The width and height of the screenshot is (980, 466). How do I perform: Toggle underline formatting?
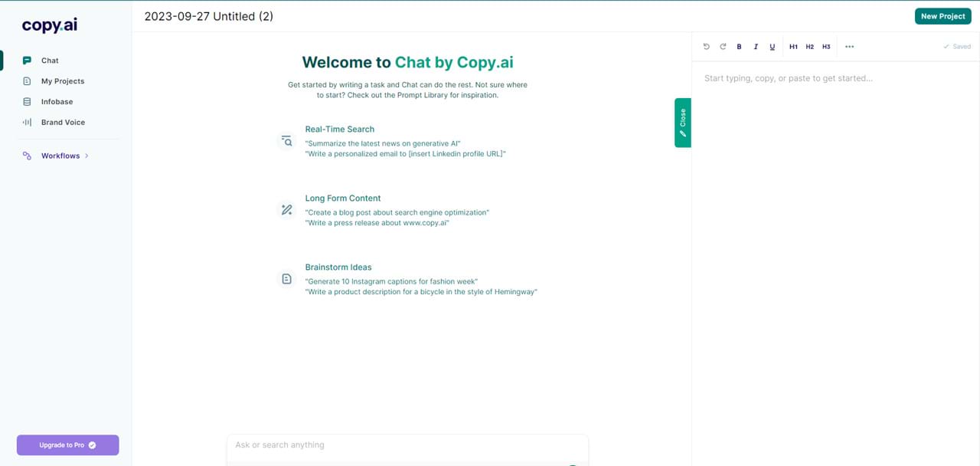(772, 47)
